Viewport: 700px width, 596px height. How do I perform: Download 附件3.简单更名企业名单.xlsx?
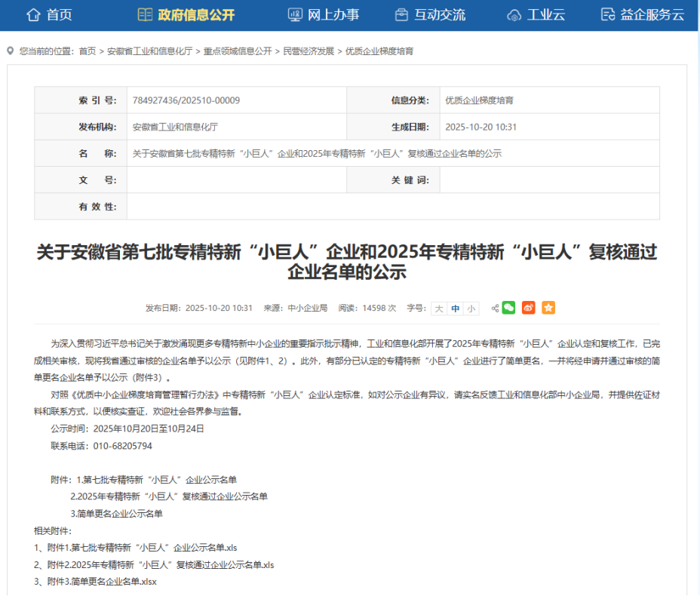pyautogui.click(x=102, y=582)
